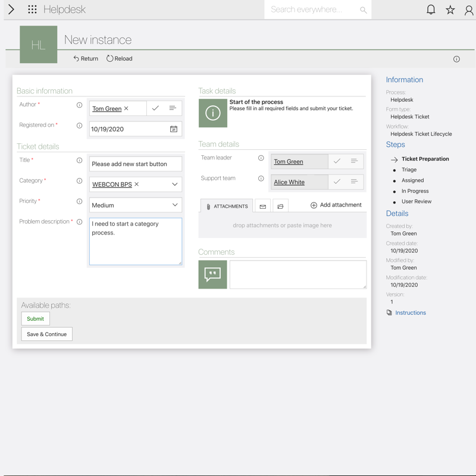Click the checkmark next to Author field
476x476 pixels.
click(x=155, y=108)
